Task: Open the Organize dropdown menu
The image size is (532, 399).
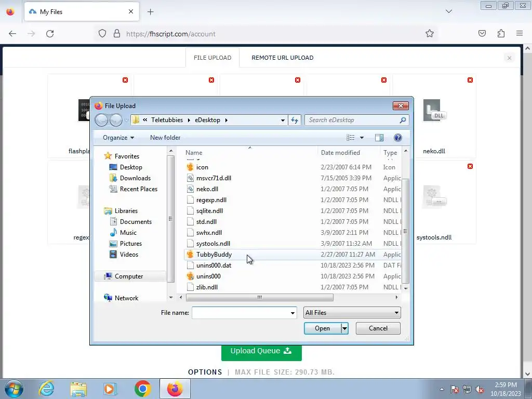Action: click(118, 137)
